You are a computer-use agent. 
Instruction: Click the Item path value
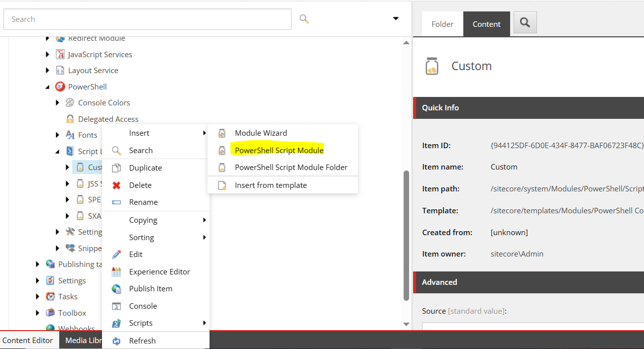[567, 189]
